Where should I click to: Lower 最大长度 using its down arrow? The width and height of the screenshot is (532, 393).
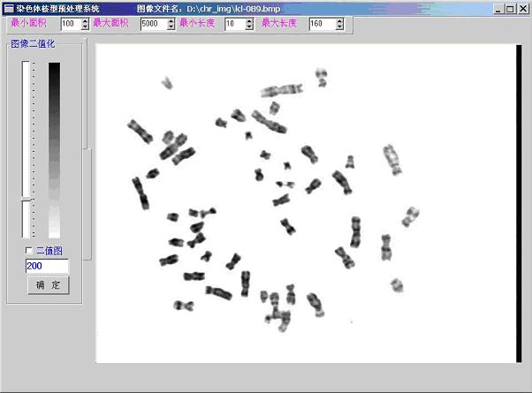(x=339, y=27)
